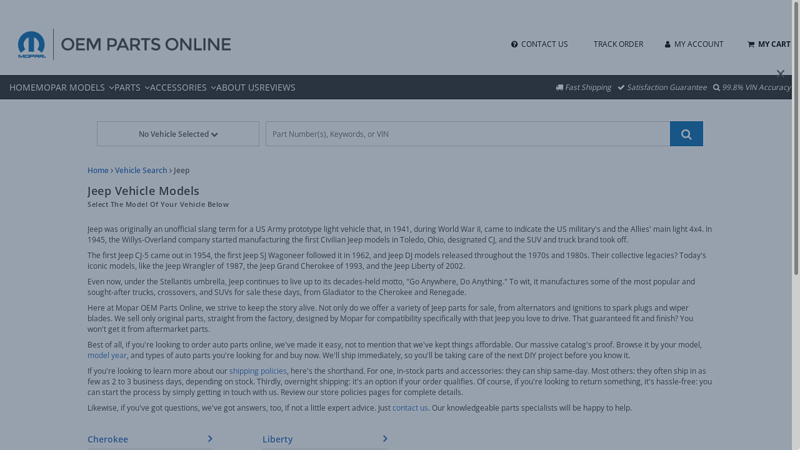Go to the About Us page
The width and height of the screenshot is (800, 450).
click(x=238, y=88)
